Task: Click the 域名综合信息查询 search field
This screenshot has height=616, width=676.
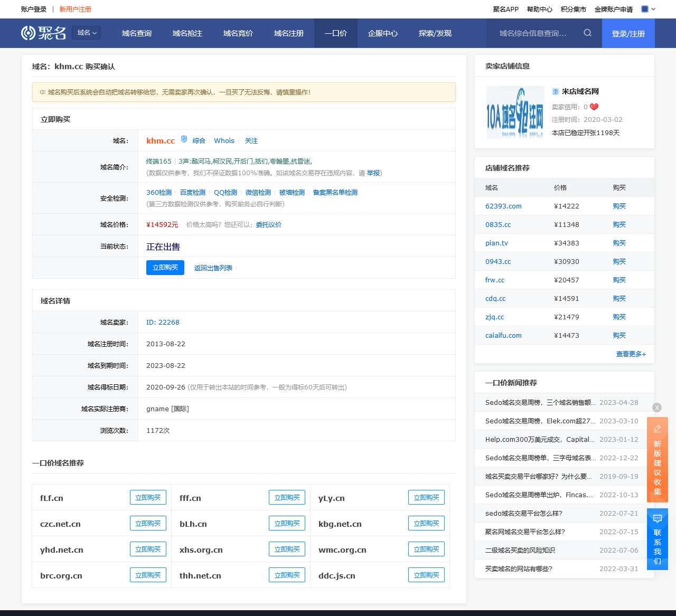Action: pos(533,33)
